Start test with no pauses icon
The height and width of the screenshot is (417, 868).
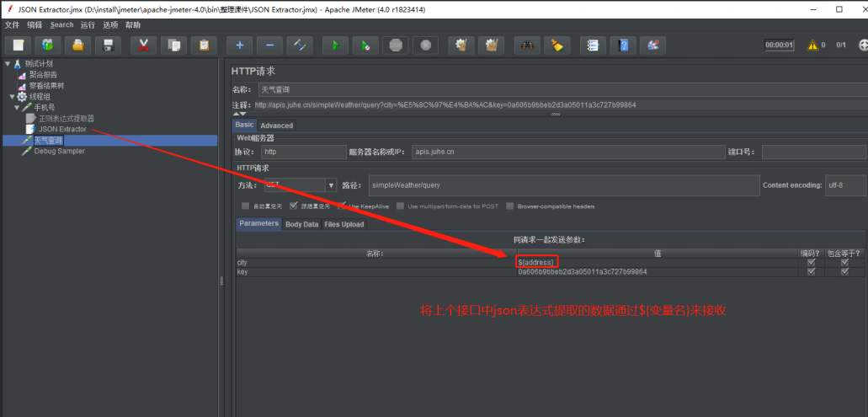coord(365,45)
